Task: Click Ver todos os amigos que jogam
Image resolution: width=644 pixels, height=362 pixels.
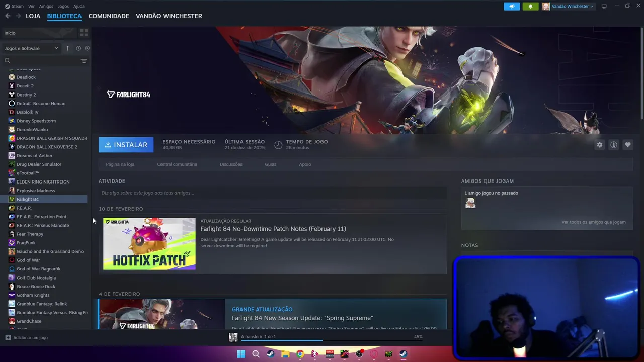Action: coord(594,222)
